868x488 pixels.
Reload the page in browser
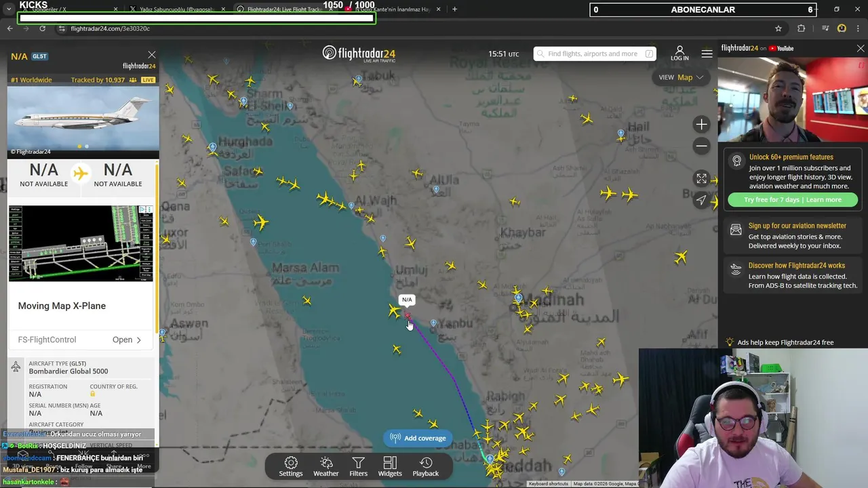point(42,28)
